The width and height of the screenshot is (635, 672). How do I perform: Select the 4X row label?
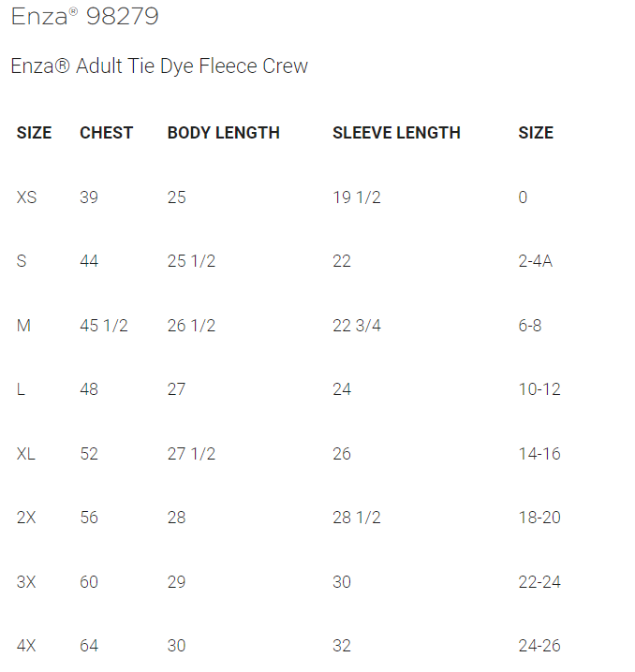coord(26,646)
